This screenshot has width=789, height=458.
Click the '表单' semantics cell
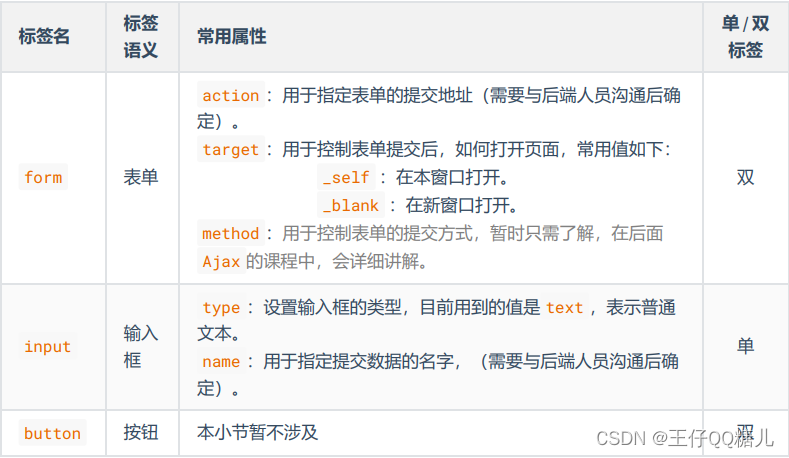coord(141,178)
